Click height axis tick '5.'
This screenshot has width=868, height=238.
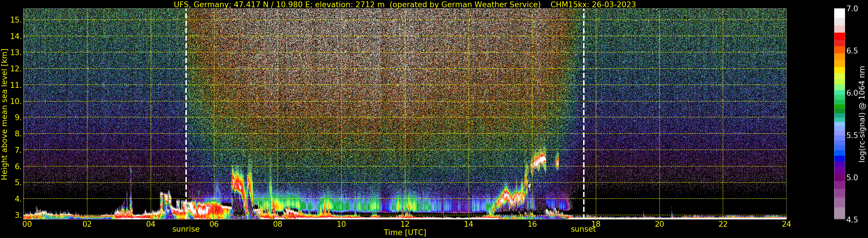tap(18, 183)
